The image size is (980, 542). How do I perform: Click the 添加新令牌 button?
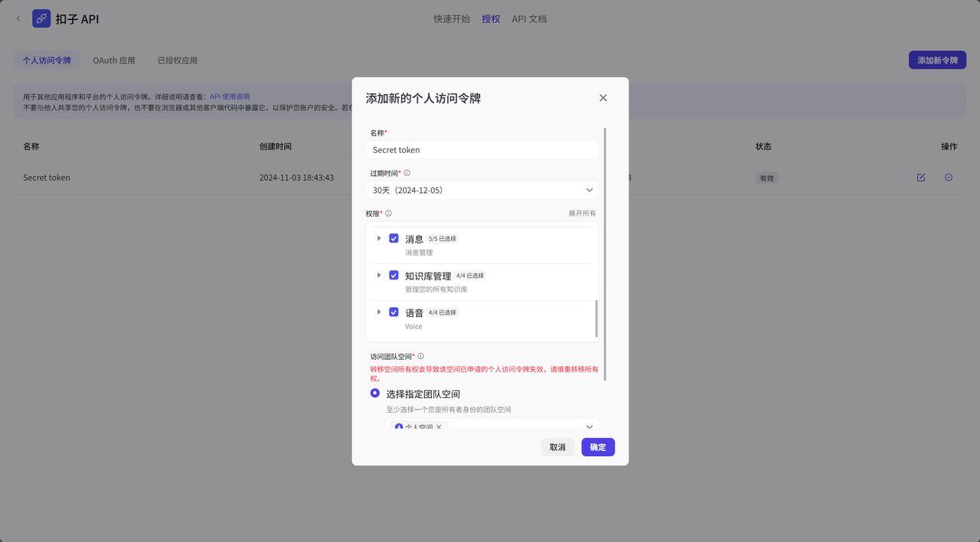937,60
